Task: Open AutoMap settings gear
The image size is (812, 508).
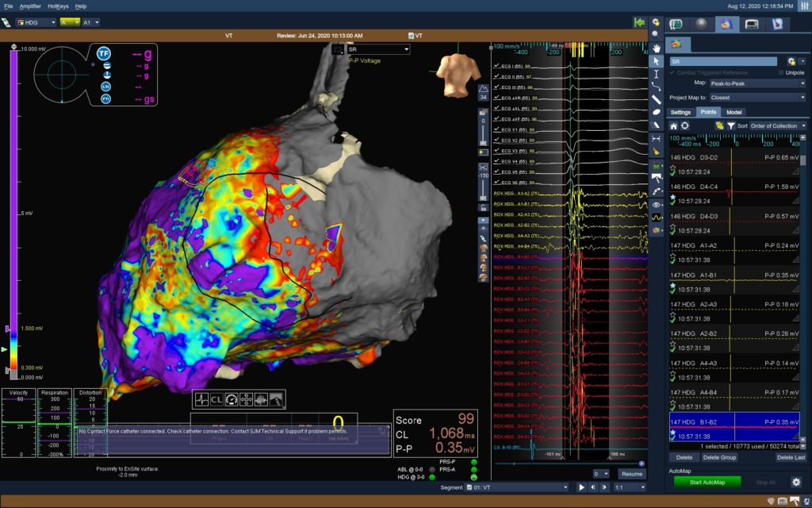Action: [x=796, y=482]
